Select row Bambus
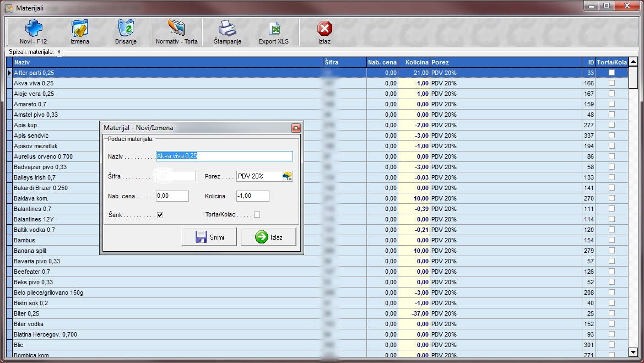This screenshot has height=363, width=644. point(317,240)
